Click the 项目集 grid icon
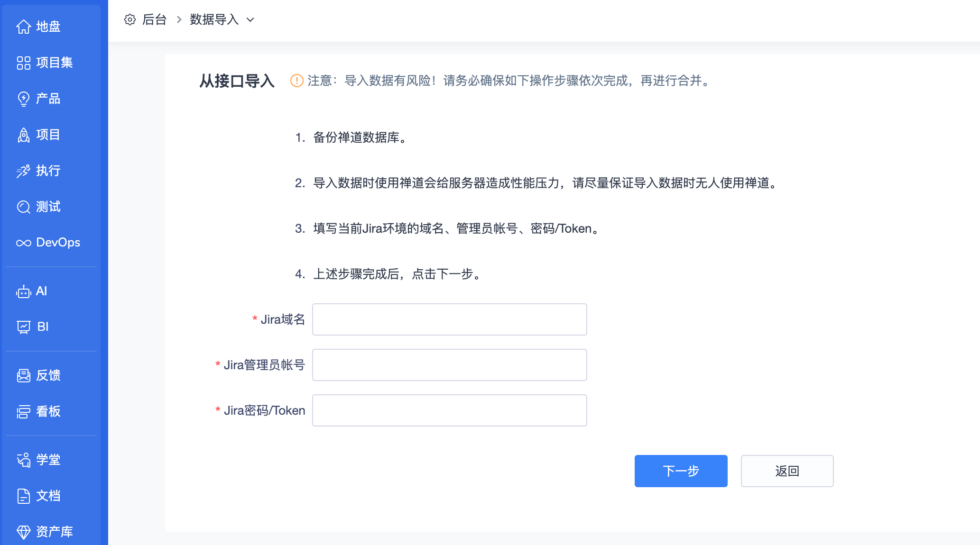 tap(24, 63)
